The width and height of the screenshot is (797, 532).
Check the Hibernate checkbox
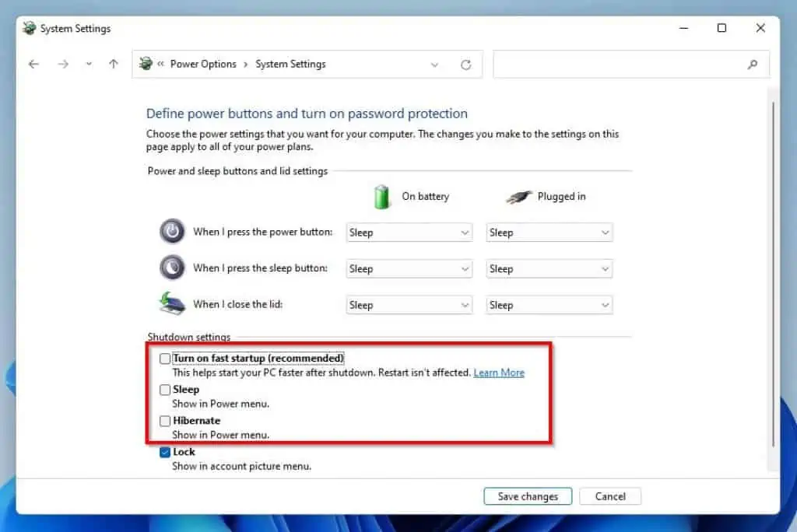tap(165, 421)
